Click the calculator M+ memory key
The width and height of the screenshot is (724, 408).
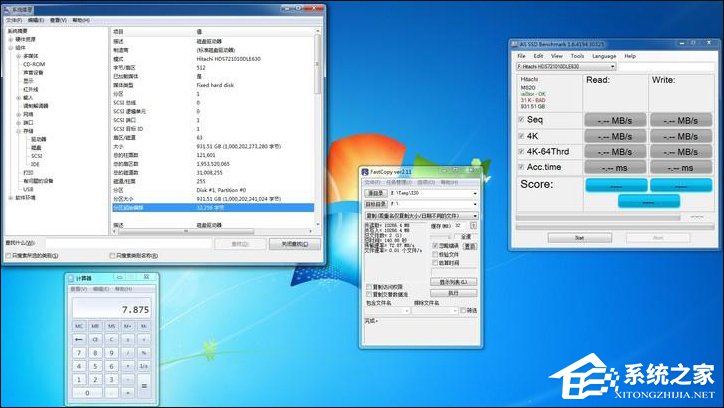127,326
